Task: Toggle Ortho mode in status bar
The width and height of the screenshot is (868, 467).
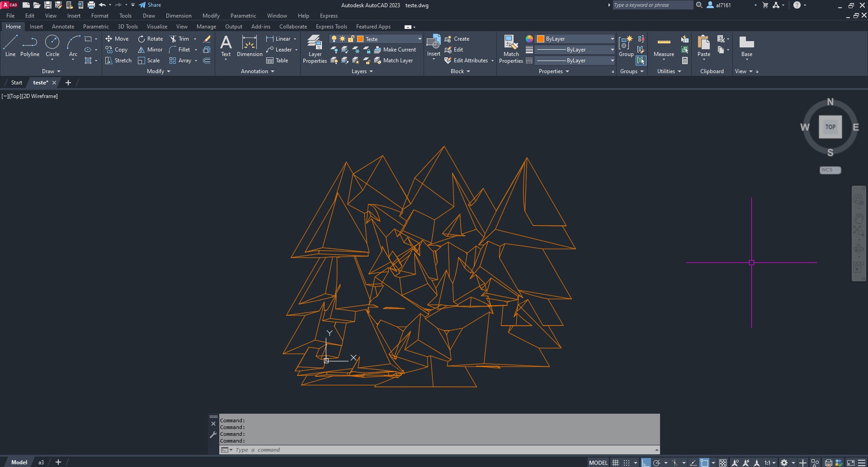Action: [x=646, y=462]
